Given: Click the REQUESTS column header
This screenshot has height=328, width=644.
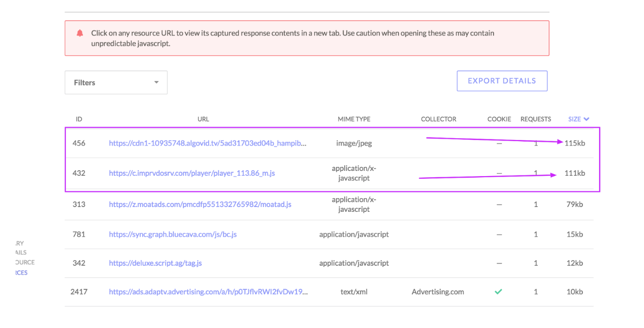Looking at the screenshot, I should [x=536, y=119].
